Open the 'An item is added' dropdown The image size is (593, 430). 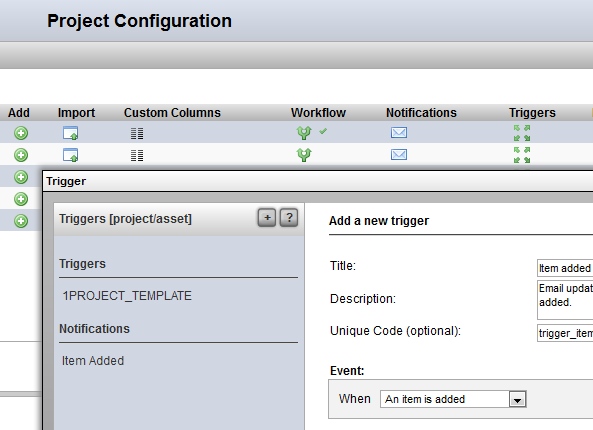(453, 399)
